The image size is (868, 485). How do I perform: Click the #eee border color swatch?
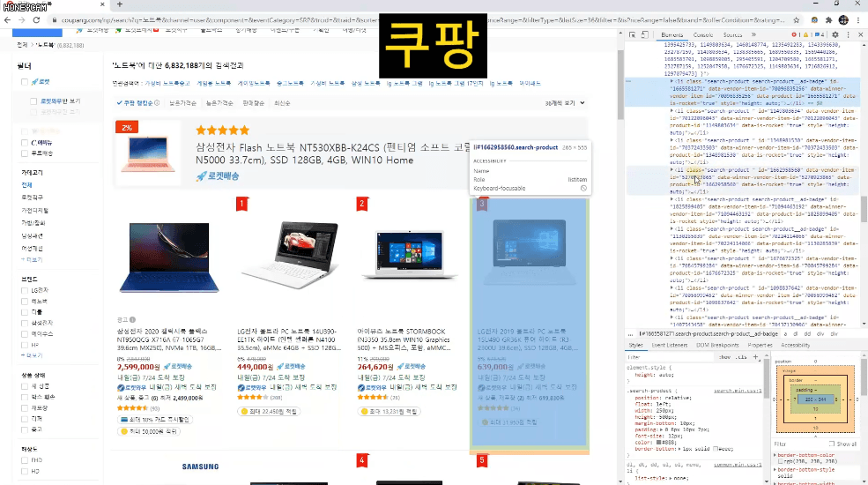(x=717, y=449)
